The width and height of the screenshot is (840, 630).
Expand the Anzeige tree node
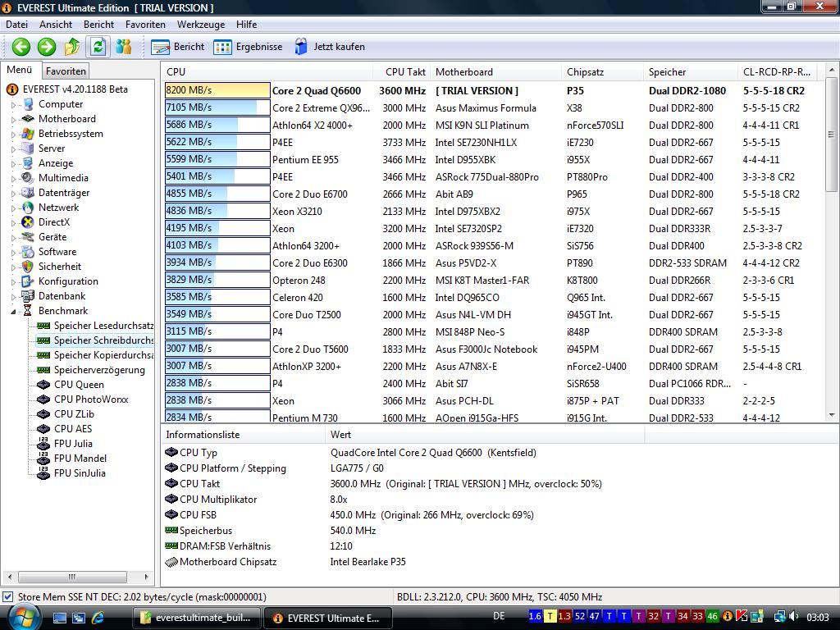pyautogui.click(x=13, y=164)
